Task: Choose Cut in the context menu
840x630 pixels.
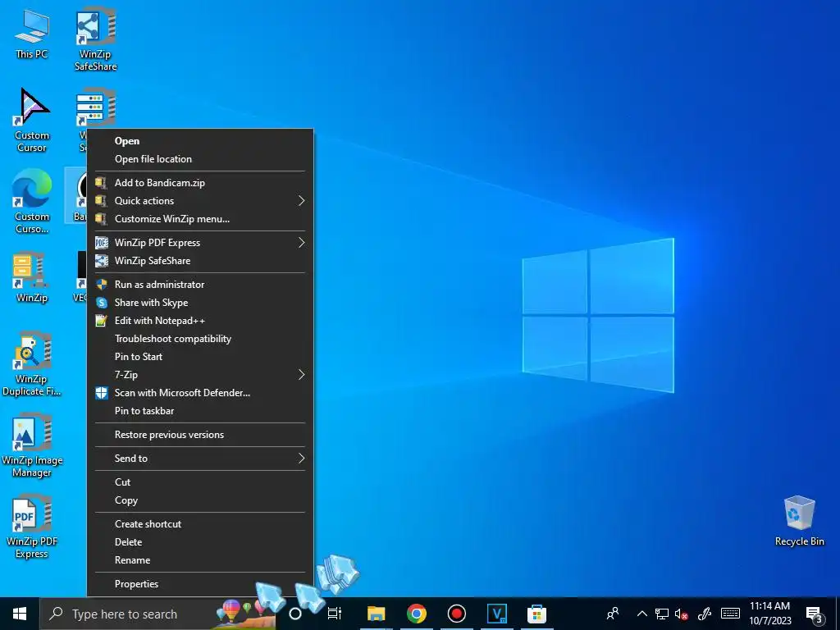Action: [x=200, y=482]
